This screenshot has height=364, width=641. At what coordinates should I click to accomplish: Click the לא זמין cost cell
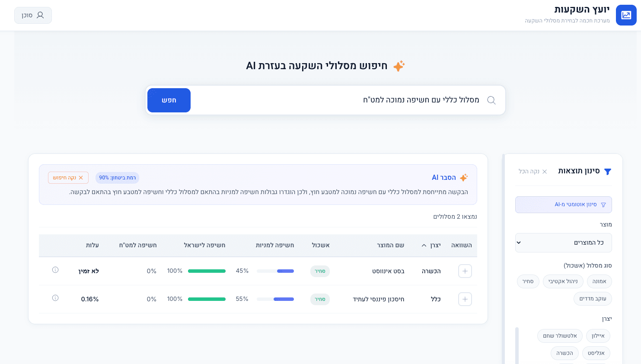(89, 271)
